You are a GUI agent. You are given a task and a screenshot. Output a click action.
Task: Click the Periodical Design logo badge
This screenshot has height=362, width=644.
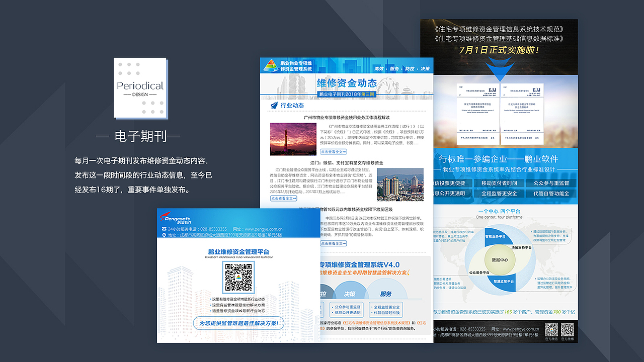pyautogui.click(x=141, y=88)
